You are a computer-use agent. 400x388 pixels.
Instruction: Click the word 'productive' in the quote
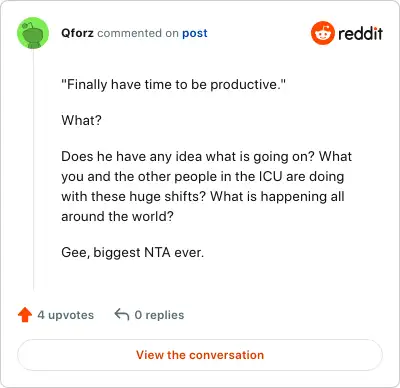point(243,84)
